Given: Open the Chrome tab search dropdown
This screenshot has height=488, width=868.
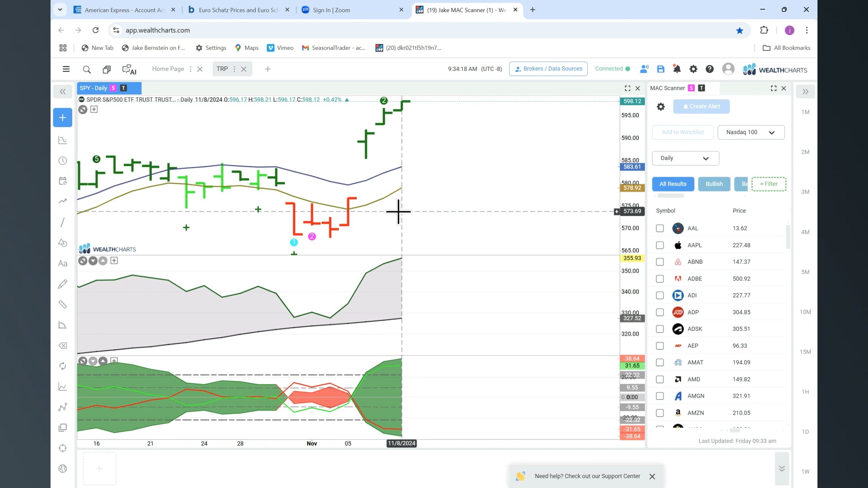Looking at the screenshot, I should 60,9.
